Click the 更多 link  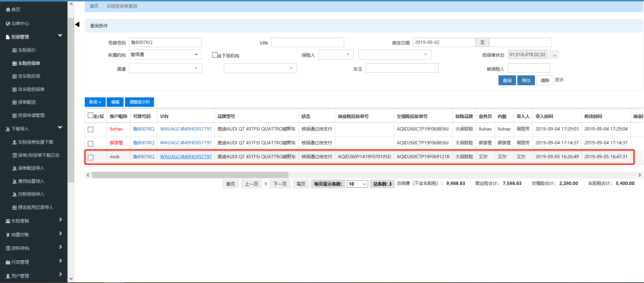point(560,80)
